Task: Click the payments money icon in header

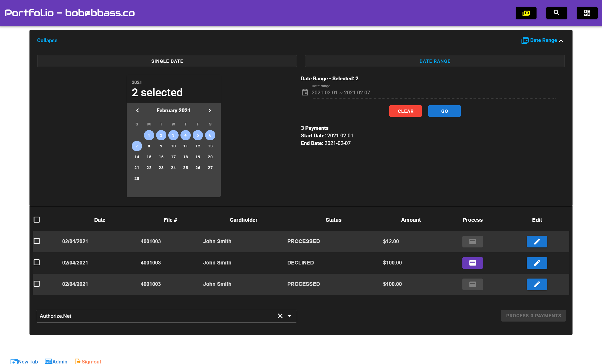Action: click(x=526, y=13)
